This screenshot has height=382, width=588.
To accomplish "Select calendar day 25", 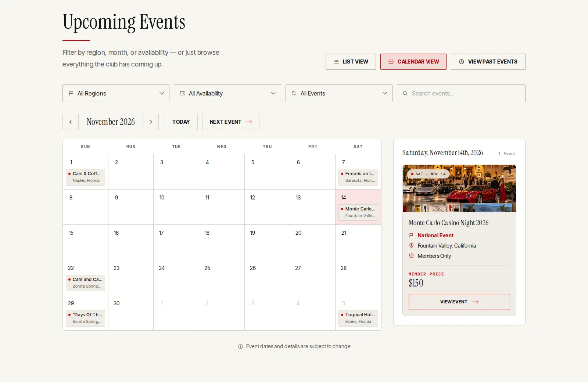I will pos(222,277).
